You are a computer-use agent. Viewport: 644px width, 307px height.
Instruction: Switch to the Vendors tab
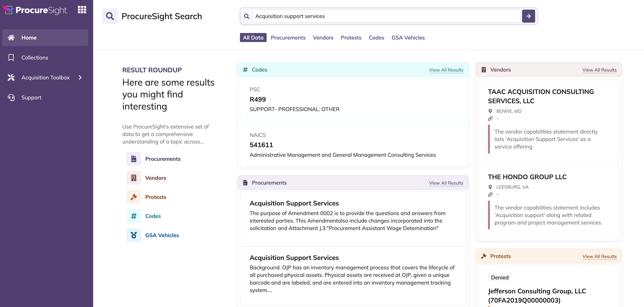tap(323, 38)
